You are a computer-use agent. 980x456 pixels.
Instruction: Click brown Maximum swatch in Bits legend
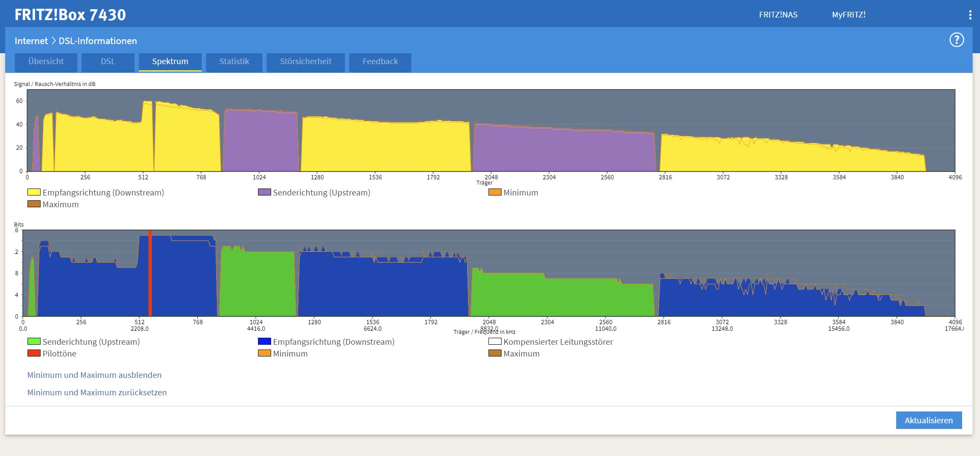tap(495, 353)
